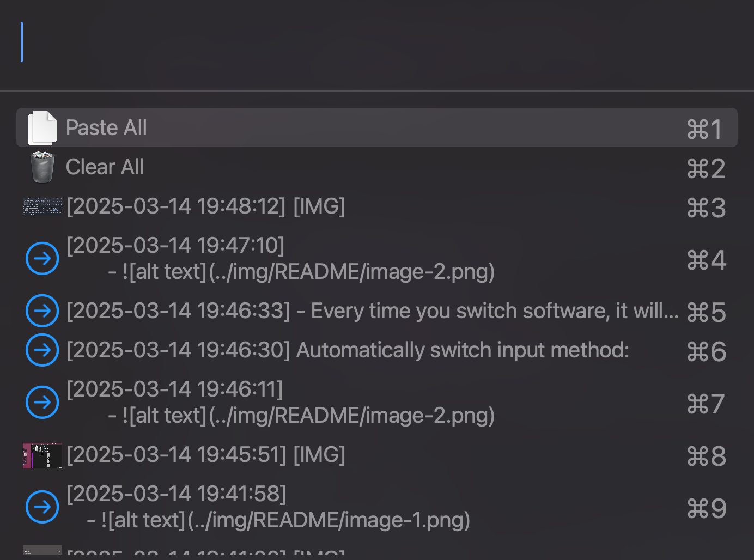Image resolution: width=754 pixels, height=560 pixels.
Task: Select the Every time you switch software entry
Action: coord(327,311)
